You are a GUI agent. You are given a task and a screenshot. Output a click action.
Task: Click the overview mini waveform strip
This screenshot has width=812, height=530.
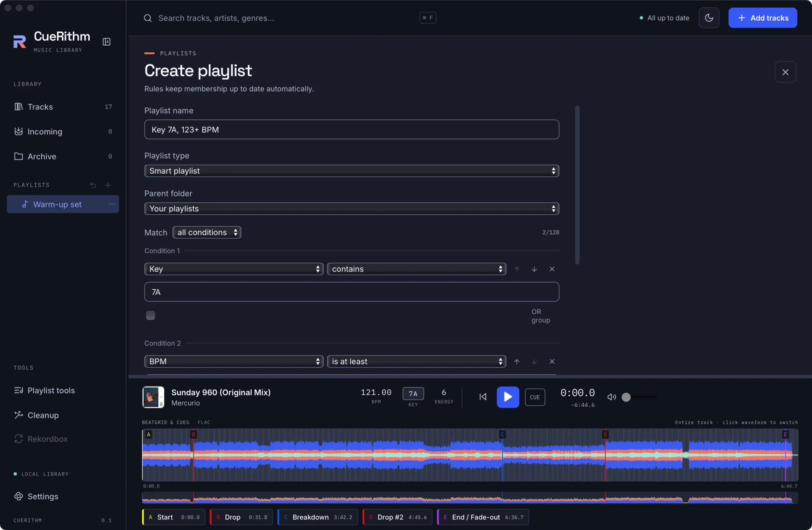[x=470, y=498]
